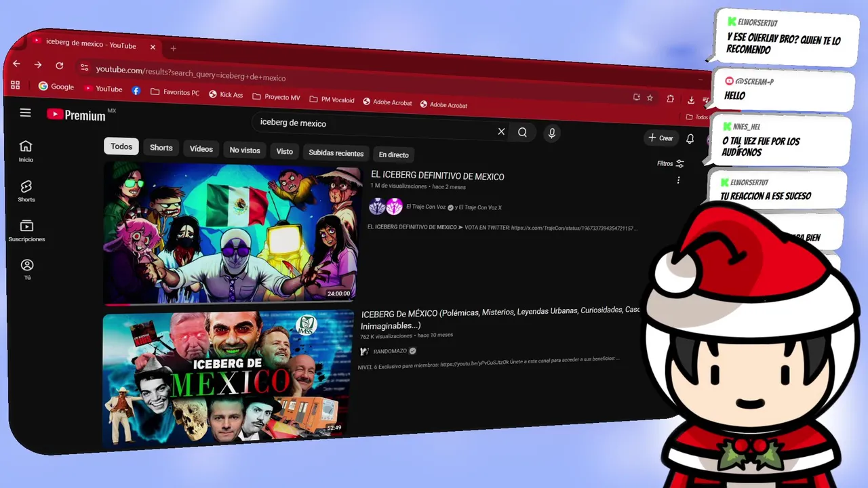Open the browser downloads icon
Screen dimensions: 868x488
[690, 100]
